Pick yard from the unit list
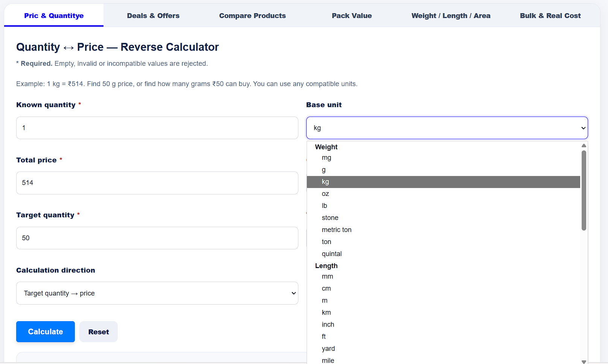 click(444, 349)
